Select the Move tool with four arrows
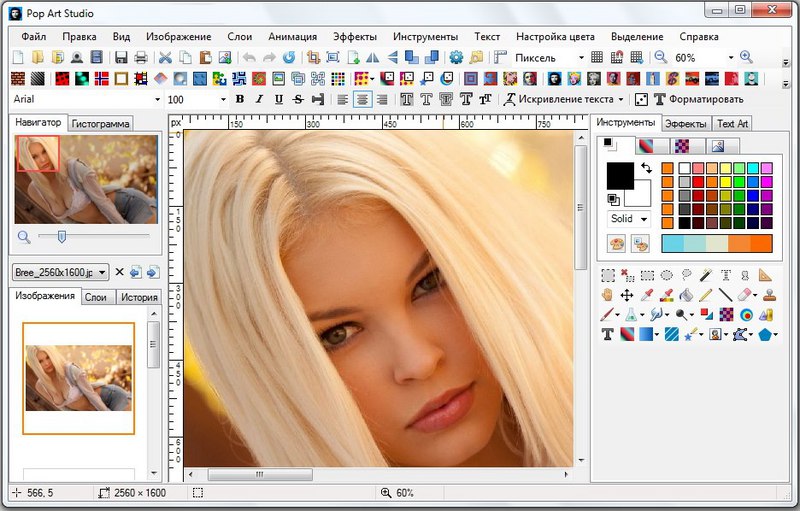Viewport: 800px width, 511px height. click(627, 295)
